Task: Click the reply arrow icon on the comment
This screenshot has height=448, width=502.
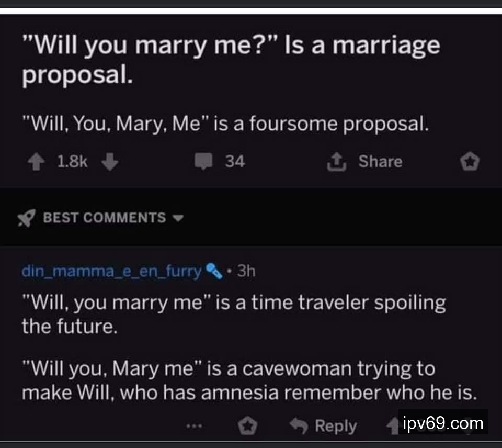Action: pyautogui.click(x=300, y=426)
